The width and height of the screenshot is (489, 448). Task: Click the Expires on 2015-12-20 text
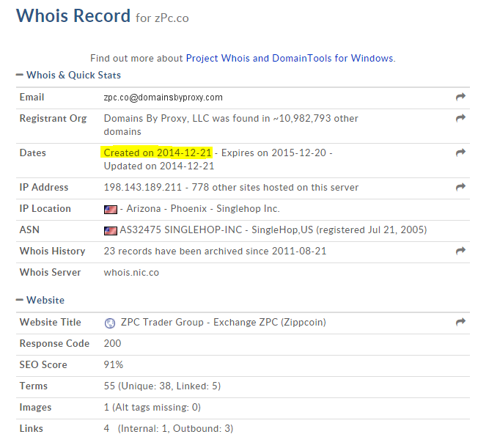pyautogui.click(x=273, y=153)
